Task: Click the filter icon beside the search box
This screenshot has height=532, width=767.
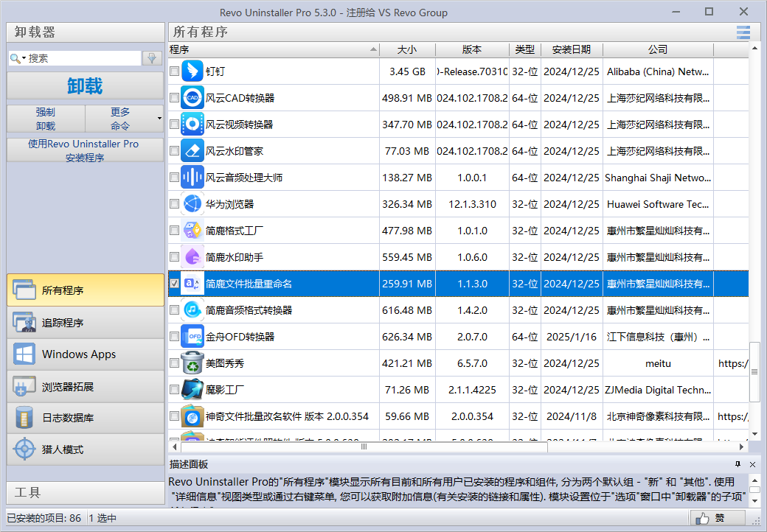Action: [x=151, y=56]
